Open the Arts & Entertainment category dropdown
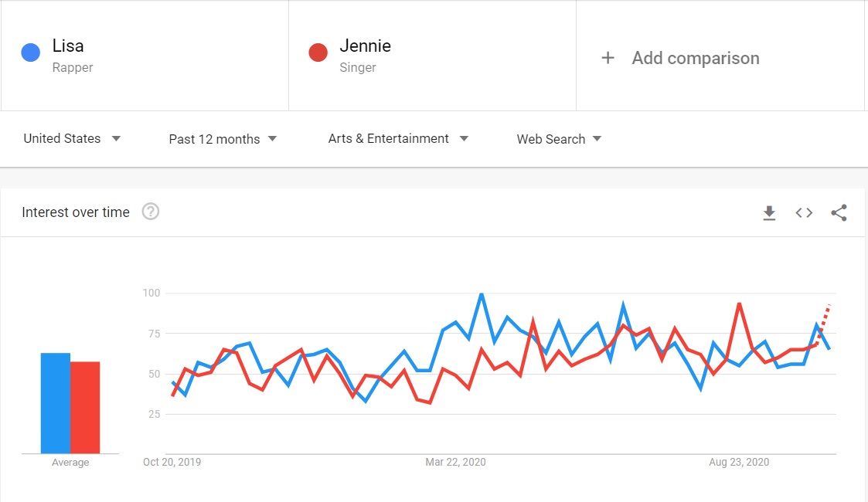The height and width of the screenshot is (502, 868). point(398,138)
